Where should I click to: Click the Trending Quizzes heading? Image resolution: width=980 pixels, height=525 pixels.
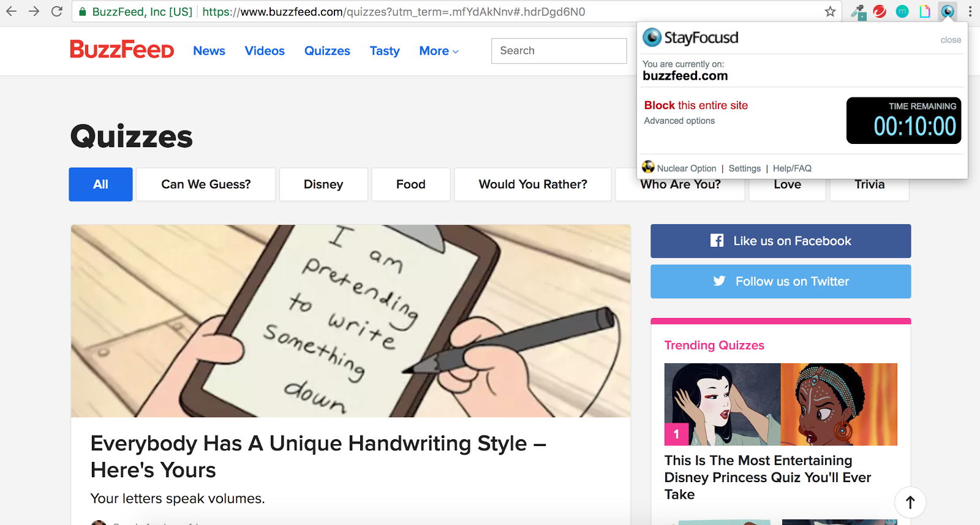tap(714, 345)
